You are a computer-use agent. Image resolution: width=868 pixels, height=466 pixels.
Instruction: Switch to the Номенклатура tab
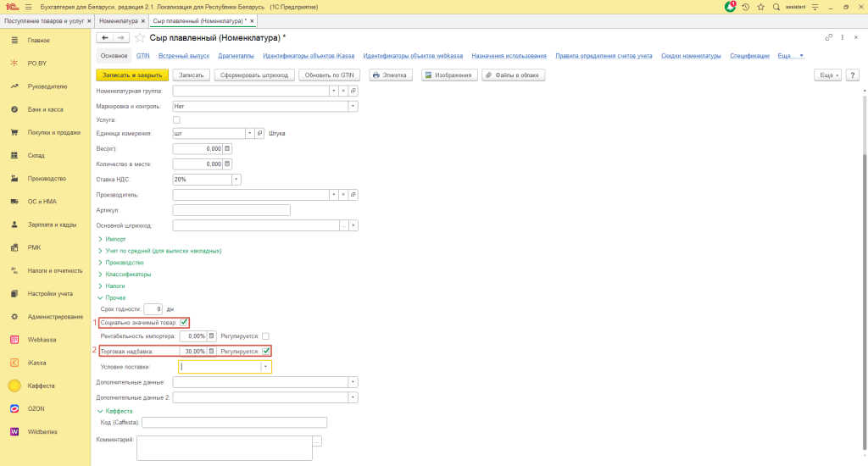119,21
